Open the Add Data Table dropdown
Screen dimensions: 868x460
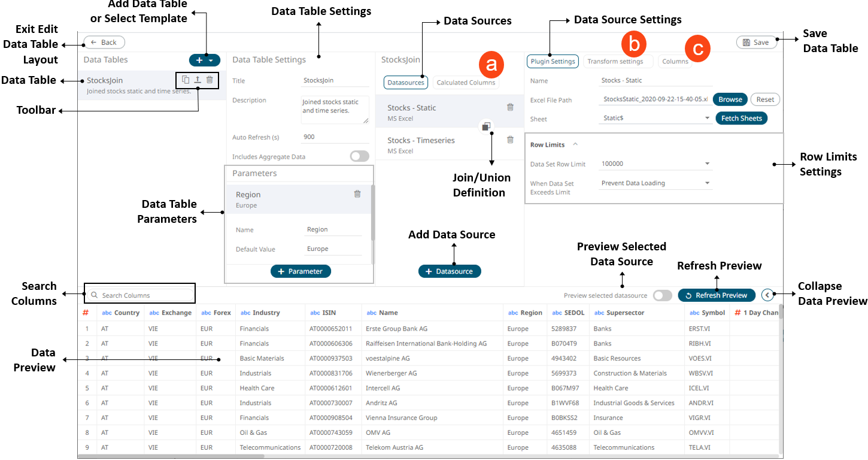point(205,60)
